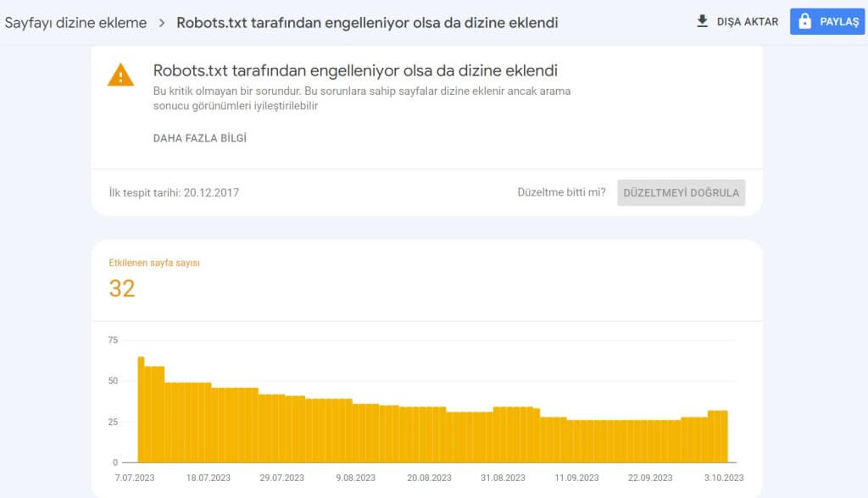The width and height of the screenshot is (868, 498).
Task: Click the Düzeltme bitti mi? text
Action: tap(561, 192)
